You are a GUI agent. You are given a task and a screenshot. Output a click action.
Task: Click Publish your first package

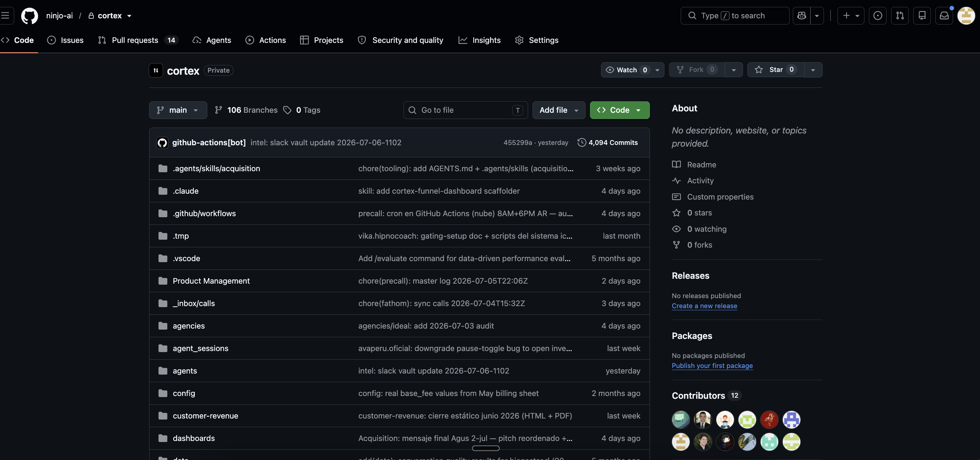coord(712,365)
